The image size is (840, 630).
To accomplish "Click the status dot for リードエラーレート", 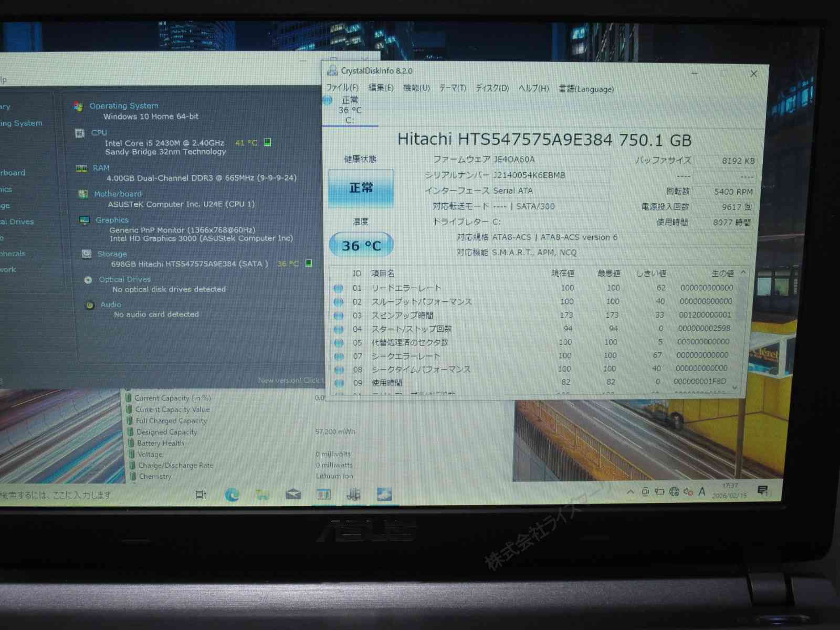I will [x=339, y=288].
